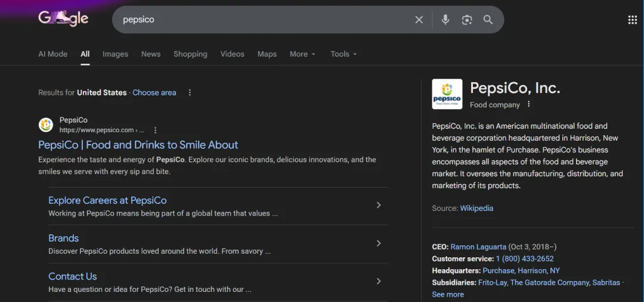Image resolution: width=644 pixels, height=302 pixels.
Task: Click See more under Subsidiaries
Action: [448, 295]
